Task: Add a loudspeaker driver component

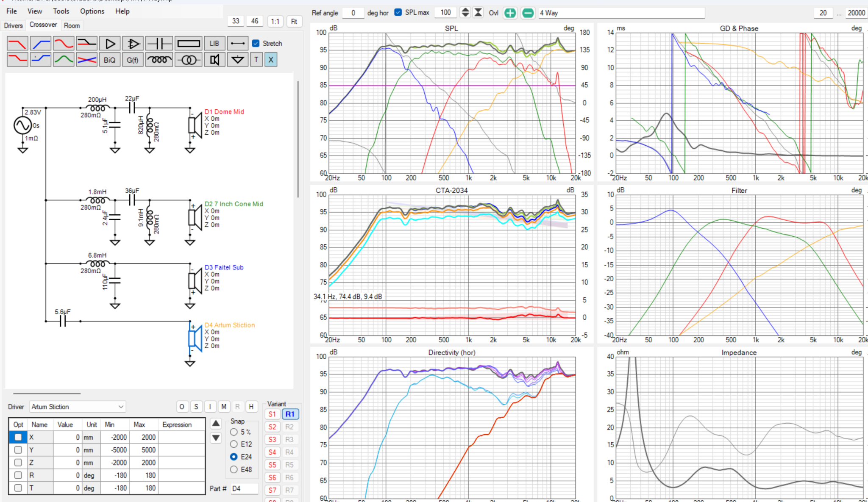Action: coord(214,60)
